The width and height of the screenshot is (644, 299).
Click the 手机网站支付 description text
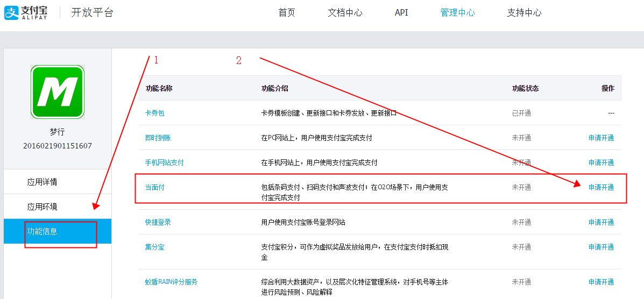(319, 162)
